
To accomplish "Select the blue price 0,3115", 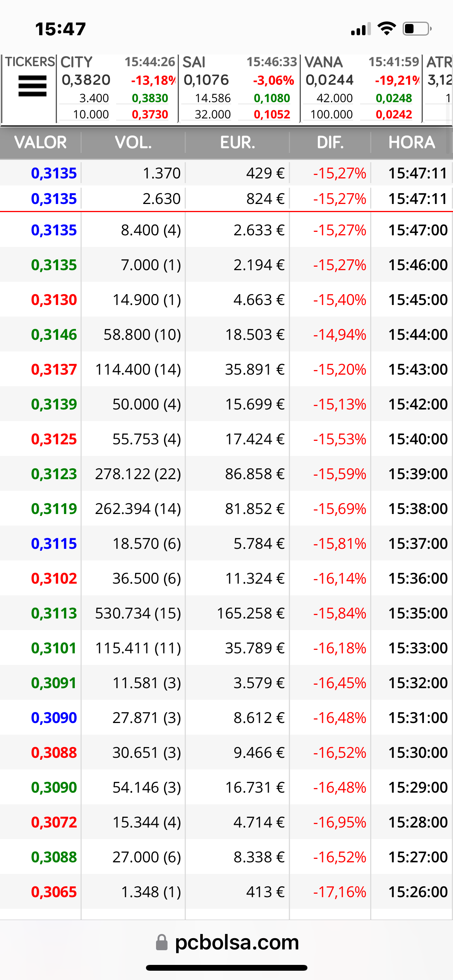I will [x=54, y=544].
